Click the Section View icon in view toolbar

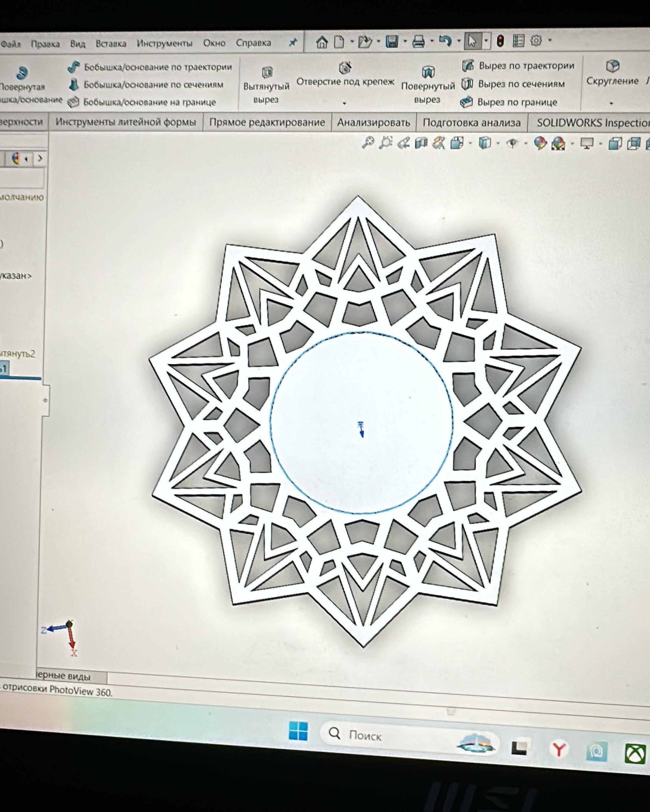coord(421,143)
